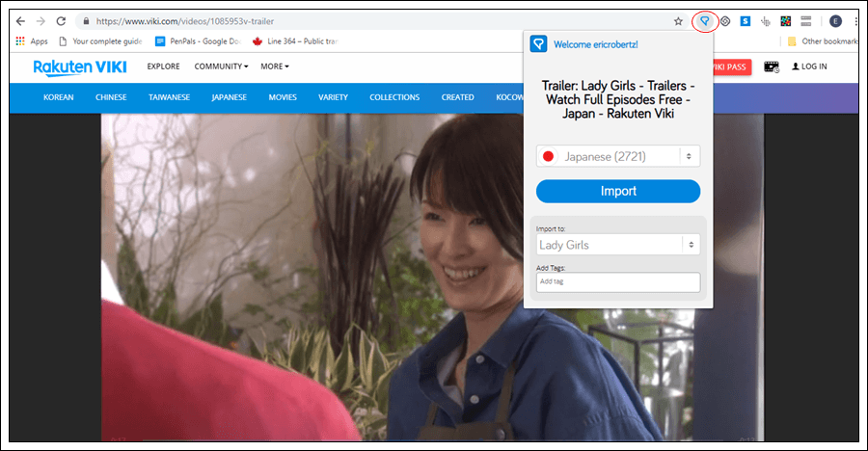Click the Log In link
This screenshot has width=868, height=451.
pyautogui.click(x=809, y=66)
